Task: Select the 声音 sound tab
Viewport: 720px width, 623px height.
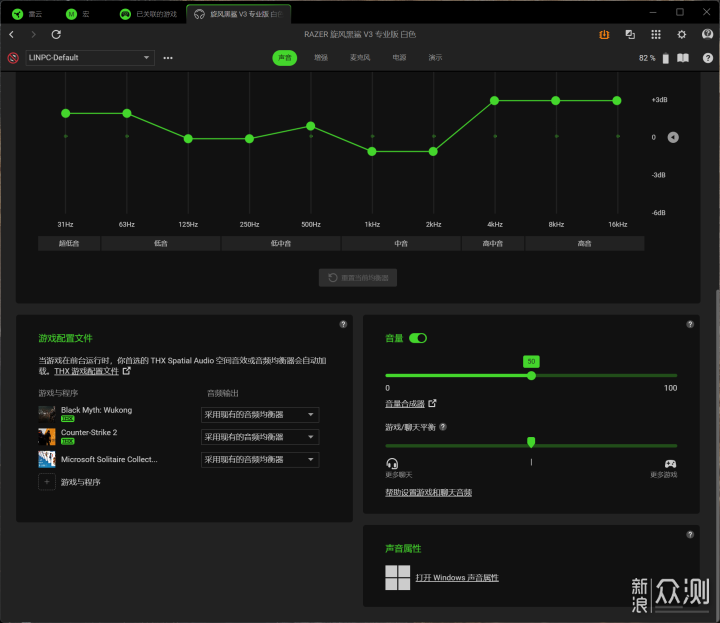Action: click(x=285, y=58)
